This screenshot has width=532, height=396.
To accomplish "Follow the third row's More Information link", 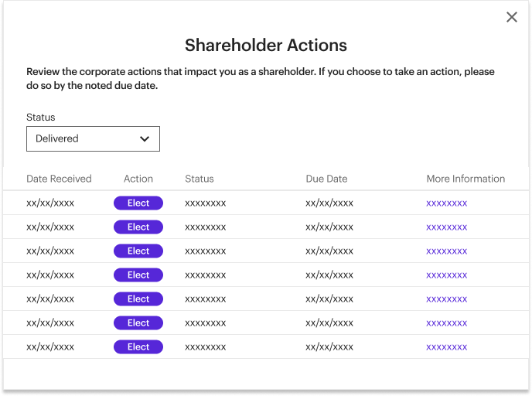I will tap(447, 251).
